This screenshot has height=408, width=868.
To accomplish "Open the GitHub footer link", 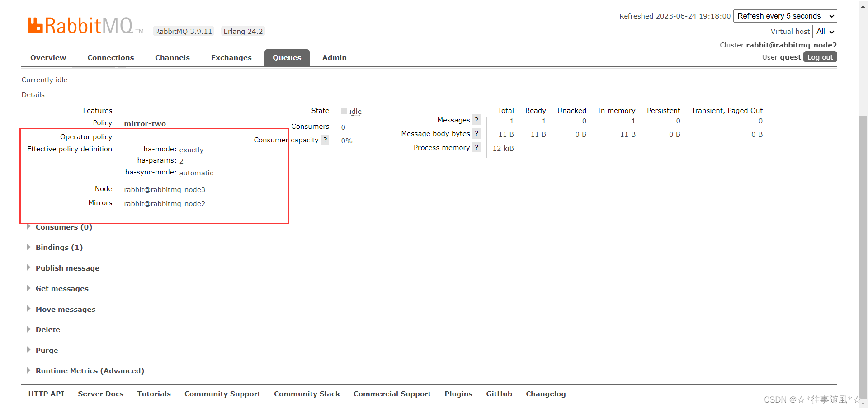I will point(499,394).
